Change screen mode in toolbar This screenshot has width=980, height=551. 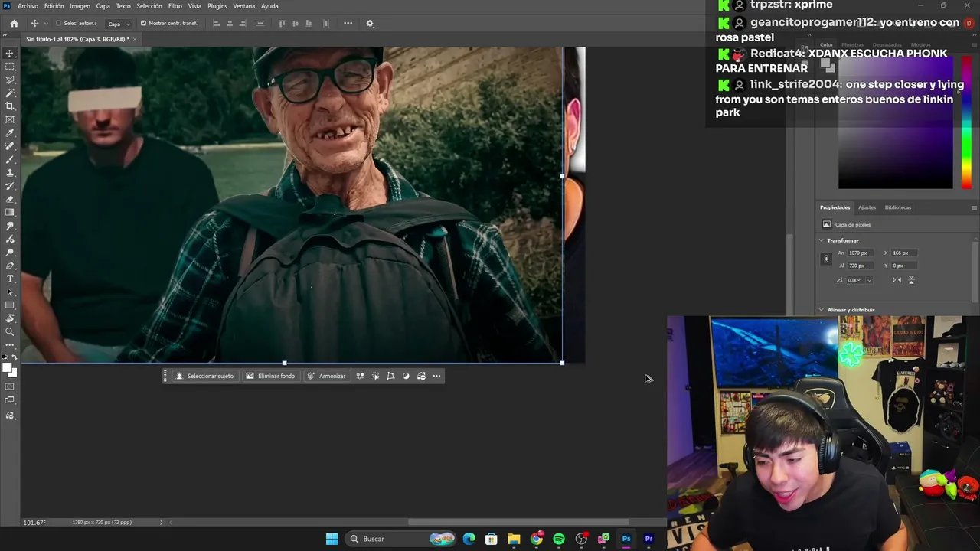(x=10, y=400)
